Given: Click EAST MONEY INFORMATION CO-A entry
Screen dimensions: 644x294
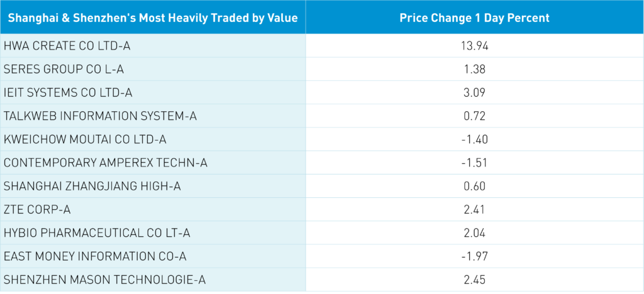Looking at the screenshot, I should (x=95, y=256).
